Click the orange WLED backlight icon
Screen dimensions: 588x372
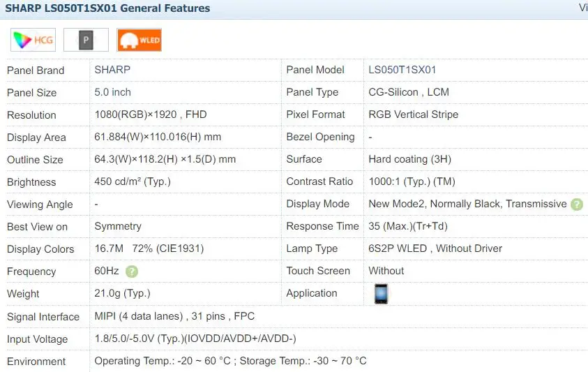(x=139, y=40)
